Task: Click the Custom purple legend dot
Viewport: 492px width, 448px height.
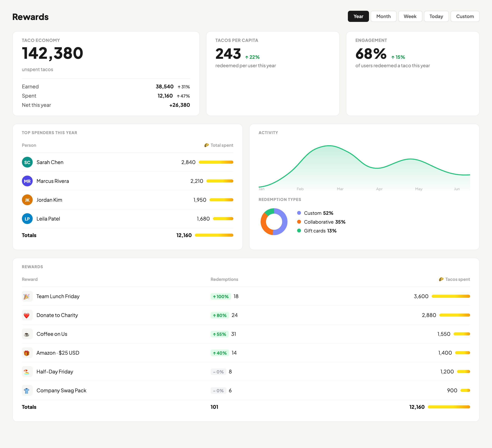Action: (299, 213)
